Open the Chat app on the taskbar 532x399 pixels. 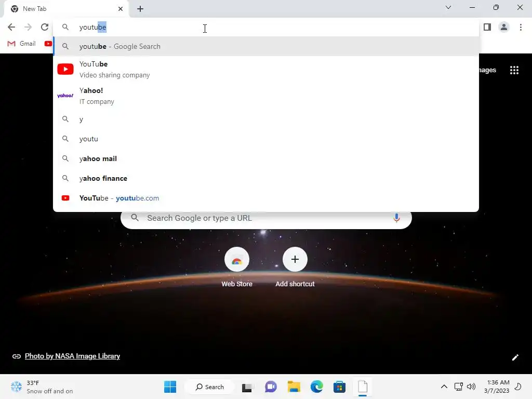pyautogui.click(x=271, y=387)
